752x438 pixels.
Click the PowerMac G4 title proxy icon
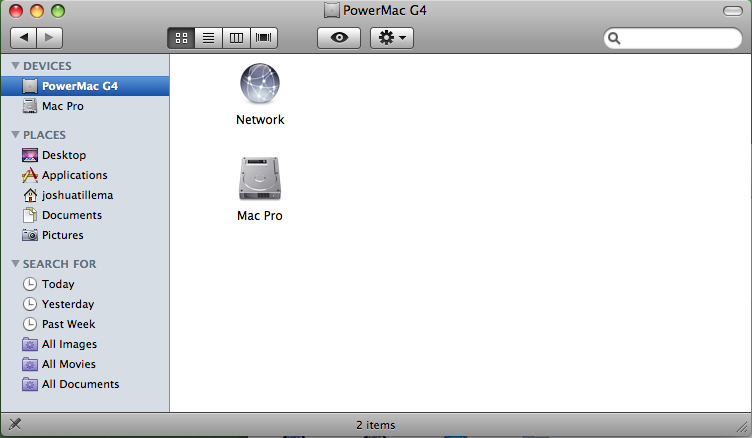tap(331, 10)
